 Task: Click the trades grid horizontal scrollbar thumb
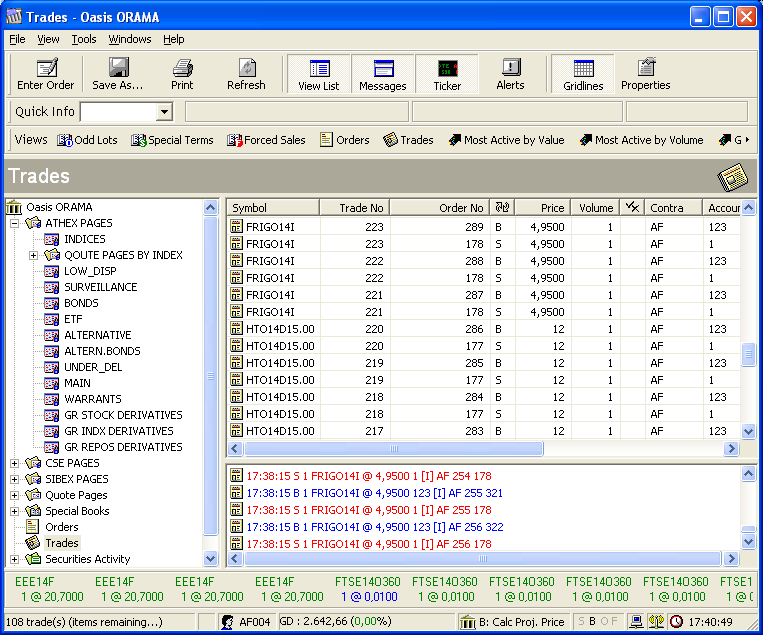394,449
